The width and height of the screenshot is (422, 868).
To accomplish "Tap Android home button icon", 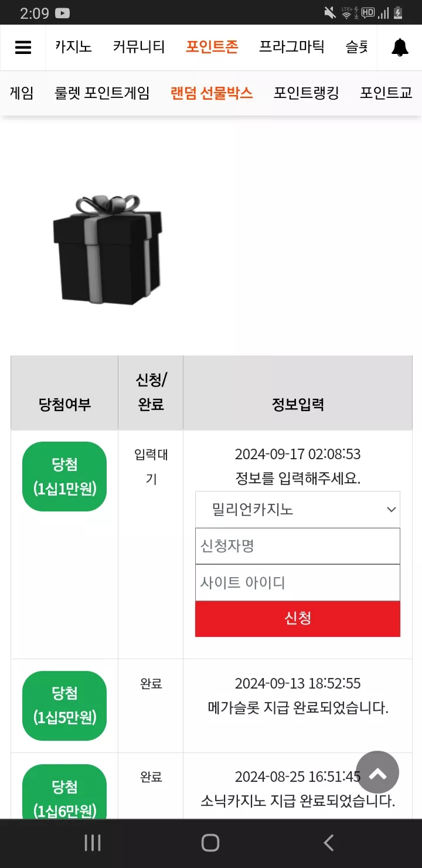I will point(210,843).
